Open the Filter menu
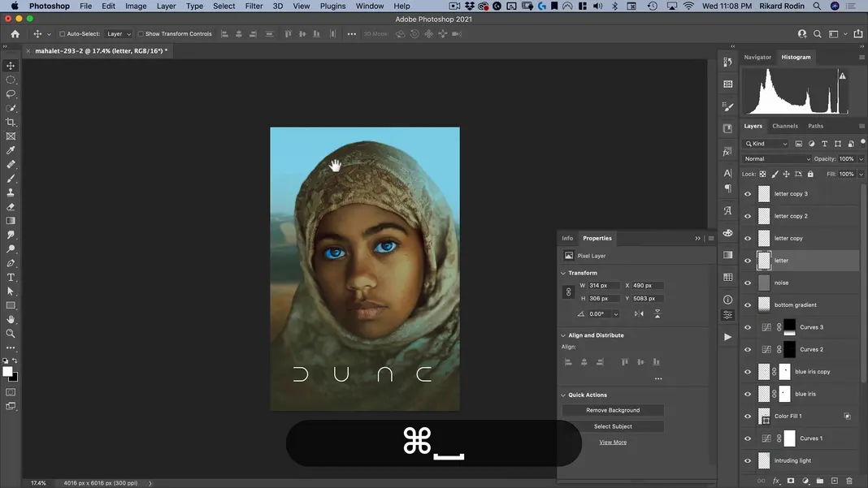868x488 pixels. (x=254, y=6)
